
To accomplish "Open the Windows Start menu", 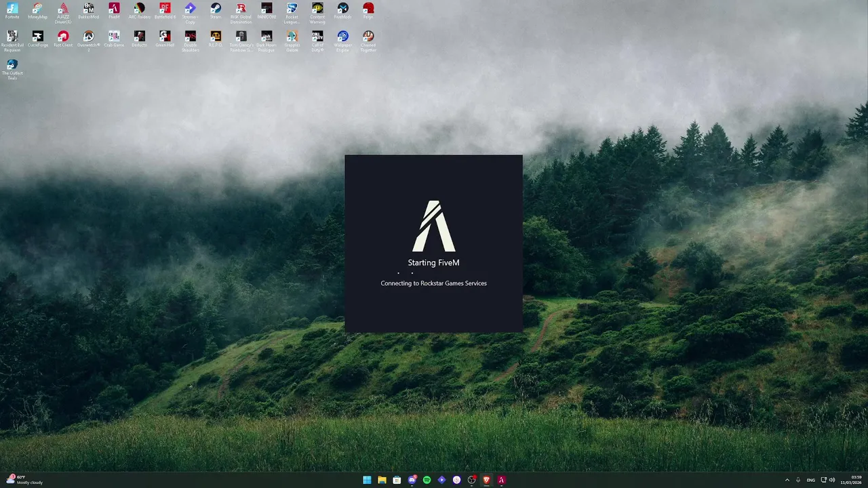I will pos(367,480).
